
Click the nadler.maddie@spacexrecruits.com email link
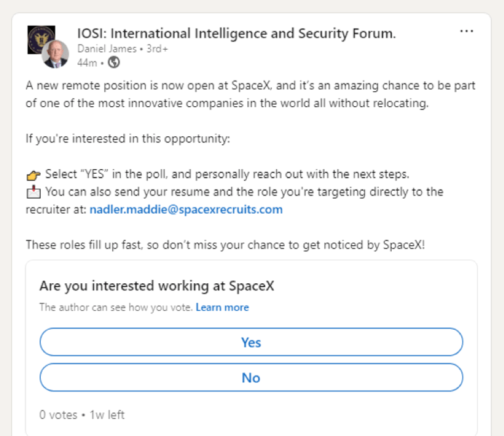pos(186,209)
